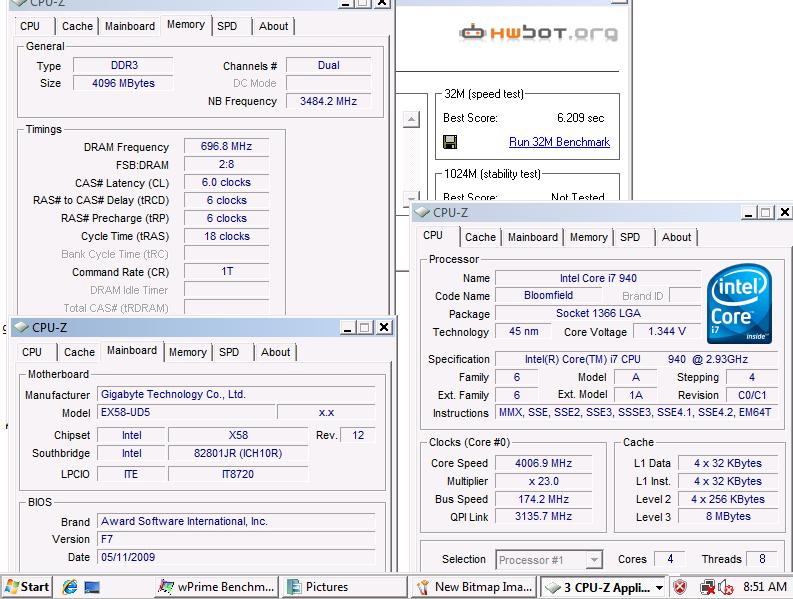This screenshot has height=599, width=793.
Task: Open the Pictures taskbar window
Action: coord(344,587)
